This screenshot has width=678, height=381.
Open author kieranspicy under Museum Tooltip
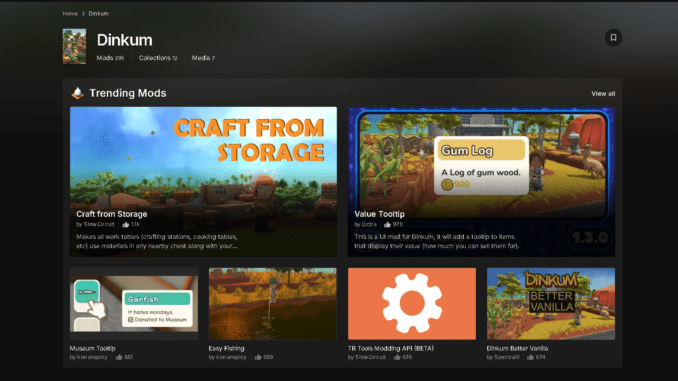[92, 357]
